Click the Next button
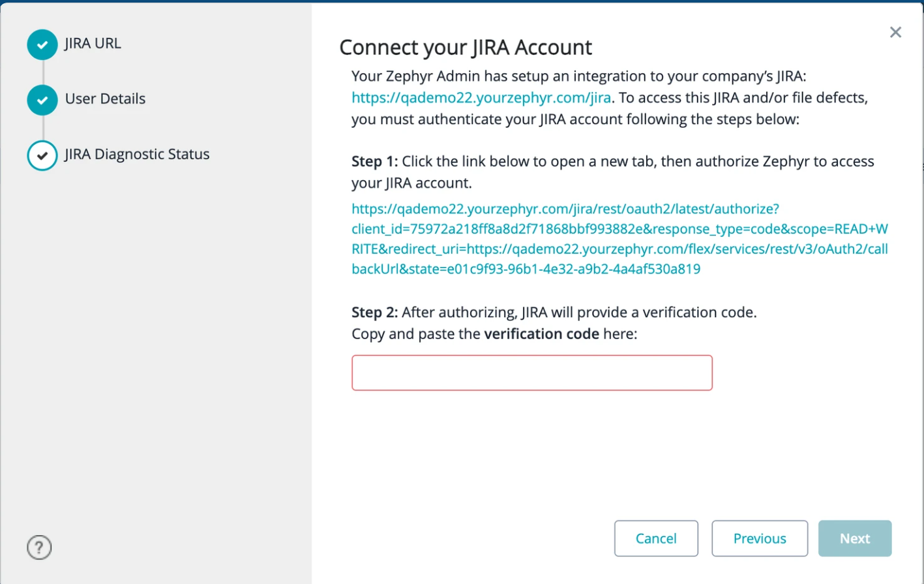The width and height of the screenshot is (924, 584). 854,538
